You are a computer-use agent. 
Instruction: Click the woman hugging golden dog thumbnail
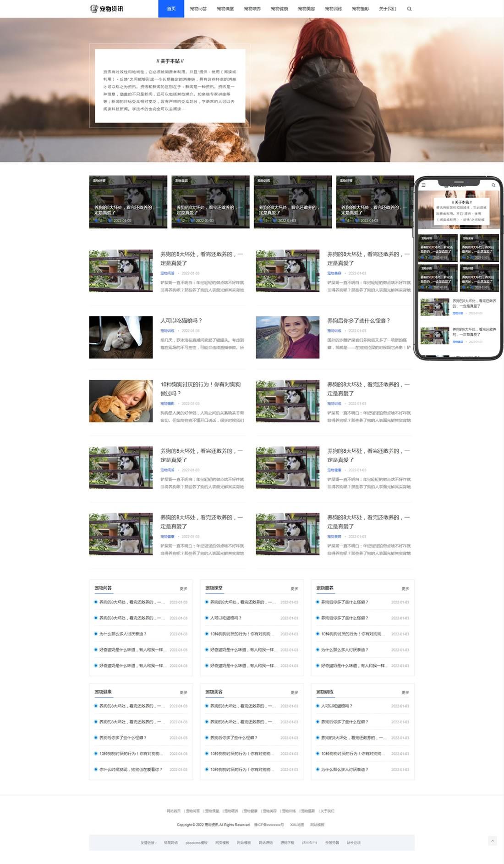(121, 401)
